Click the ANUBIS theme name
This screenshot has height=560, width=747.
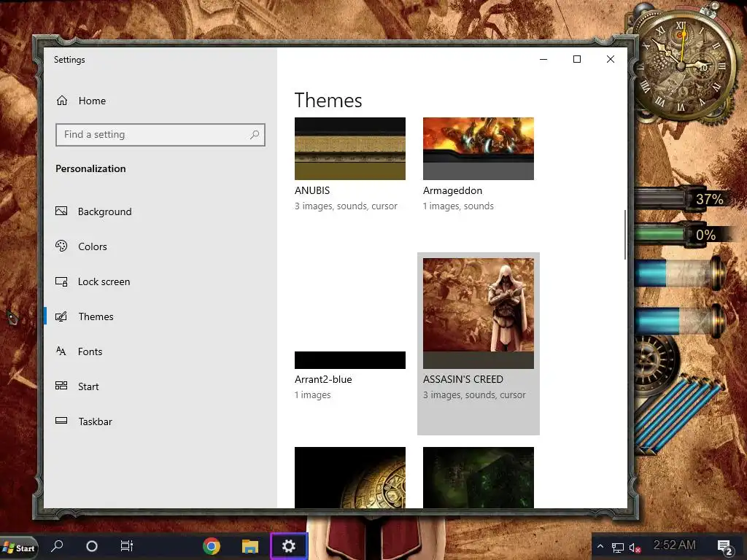click(312, 190)
